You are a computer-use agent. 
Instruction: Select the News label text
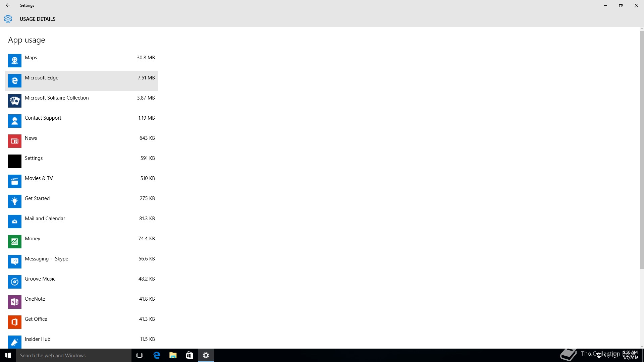[x=31, y=138]
